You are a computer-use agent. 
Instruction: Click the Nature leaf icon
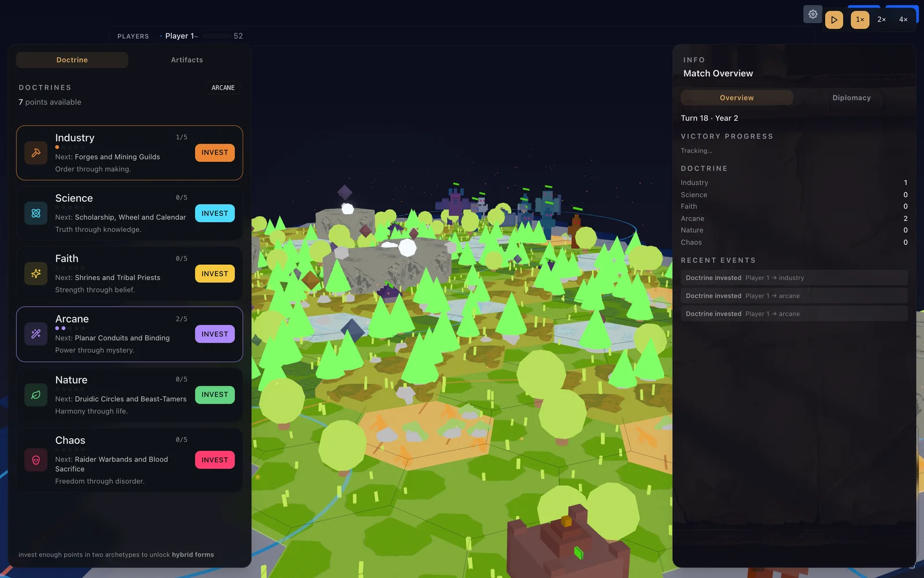click(x=36, y=395)
